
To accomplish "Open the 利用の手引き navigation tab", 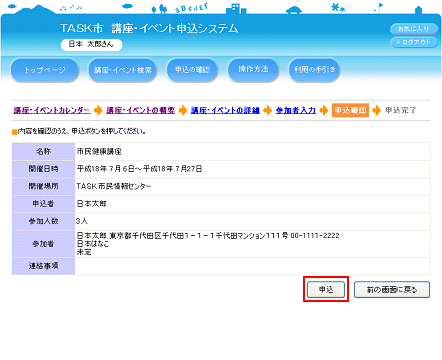I will point(314,70).
